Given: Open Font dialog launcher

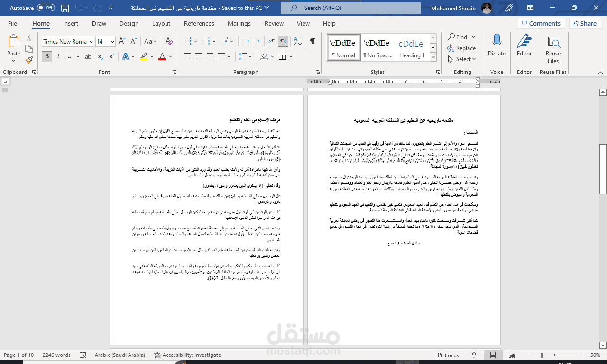Looking at the screenshot, I should (174, 72).
